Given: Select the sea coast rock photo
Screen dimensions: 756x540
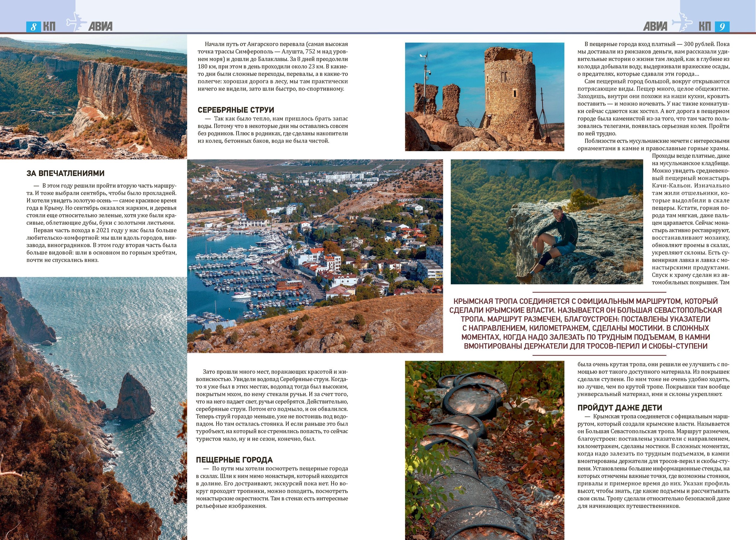Looking at the screenshot, I should (93, 408).
